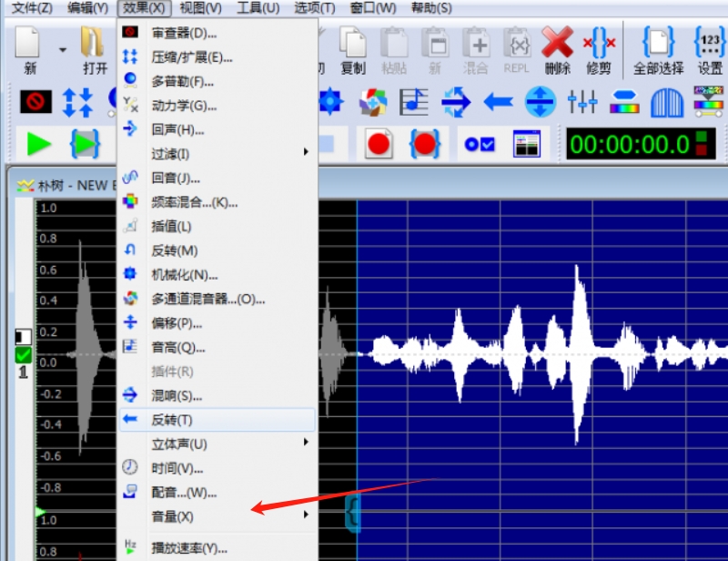This screenshot has width=728, height=561.
Task: Click the reverse arrow toolbar icon
Action: (498, 101)
